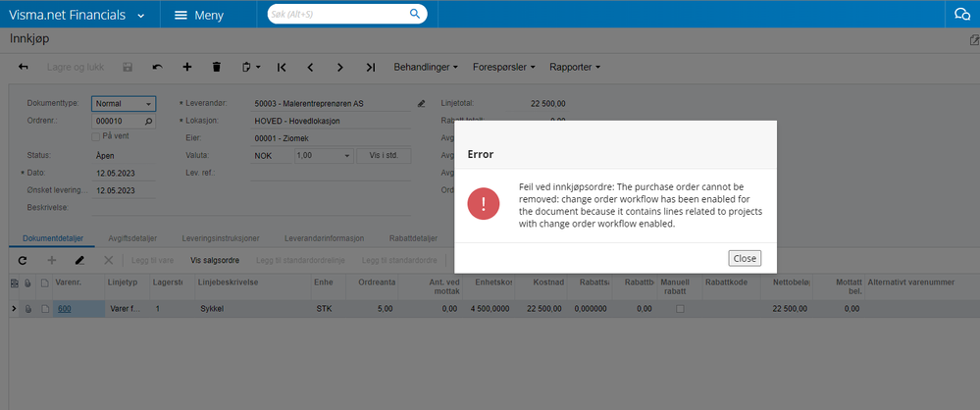Toggle Manuell rabatt checkbox in Sykkel row

(680, 309)
